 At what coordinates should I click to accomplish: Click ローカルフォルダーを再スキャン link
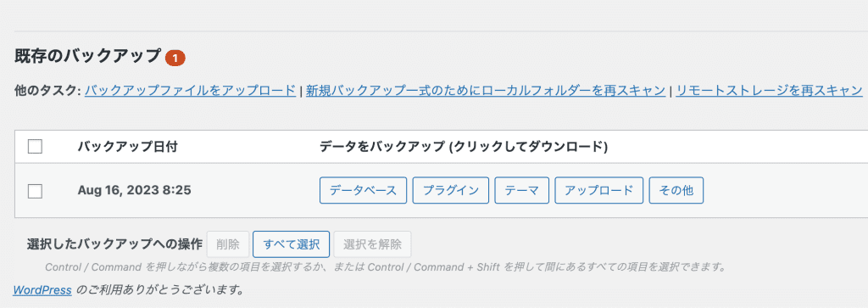pyautogui.click(x=486, y=90)
